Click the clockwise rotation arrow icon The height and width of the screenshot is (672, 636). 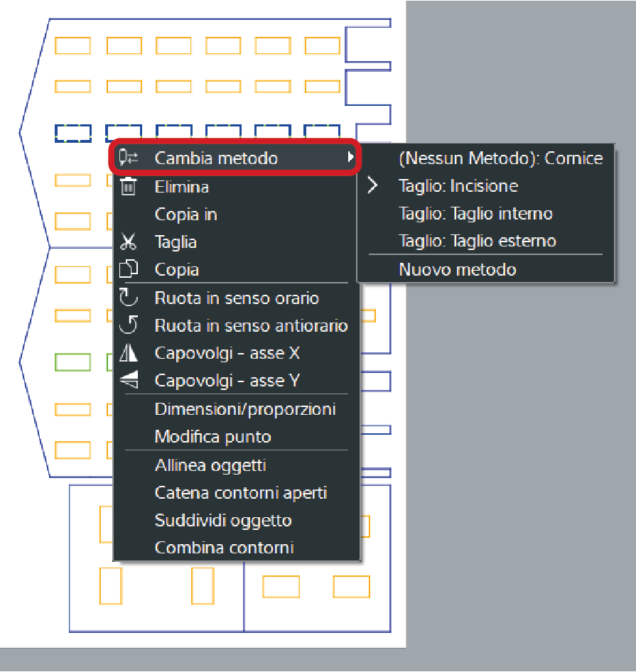tap(128, 298)
